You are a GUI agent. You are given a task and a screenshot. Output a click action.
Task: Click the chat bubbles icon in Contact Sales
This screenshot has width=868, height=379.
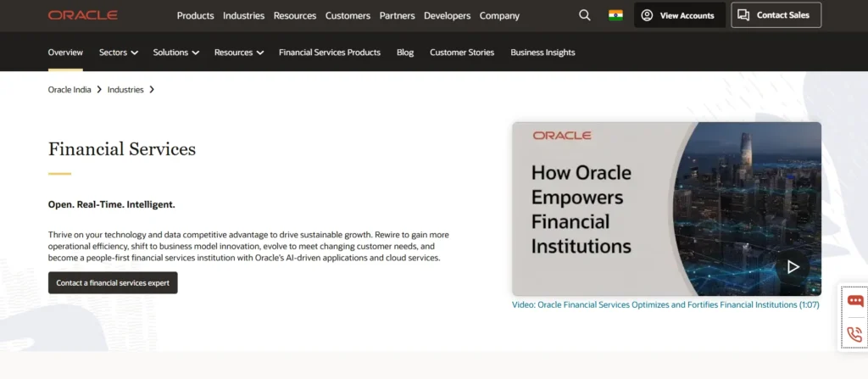pyautogui.click(x=743, y=15)
